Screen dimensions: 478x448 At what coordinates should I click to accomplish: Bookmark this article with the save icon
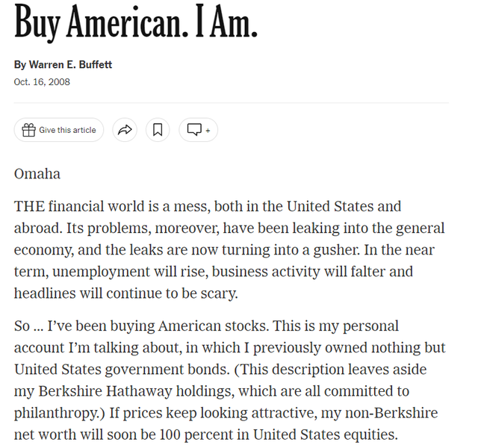[158, 130]
